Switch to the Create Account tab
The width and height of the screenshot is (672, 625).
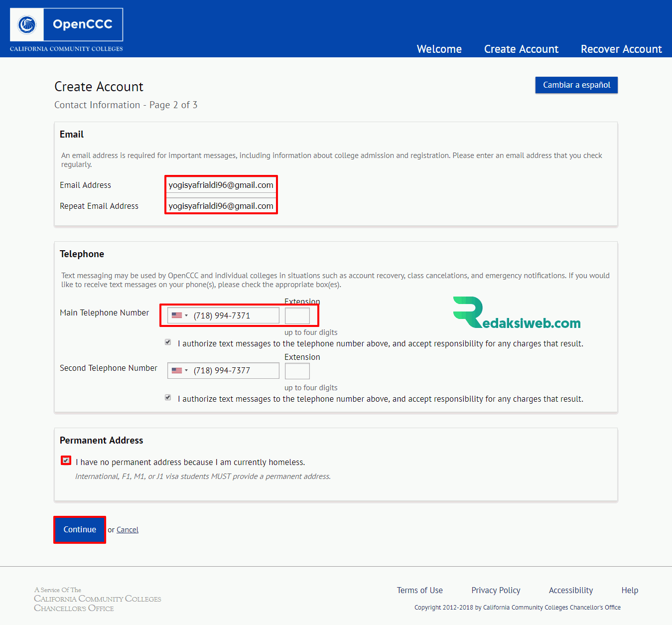tap(521, 49)
